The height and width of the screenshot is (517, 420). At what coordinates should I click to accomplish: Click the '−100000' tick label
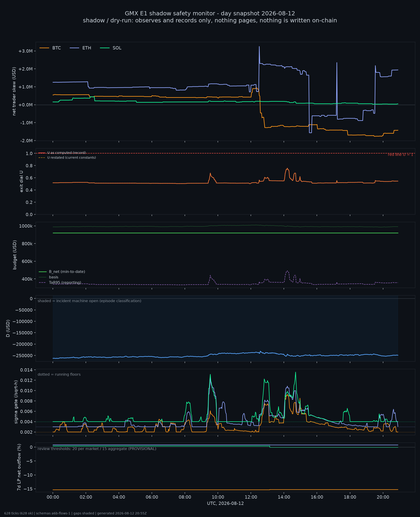(x=23, y=321)
